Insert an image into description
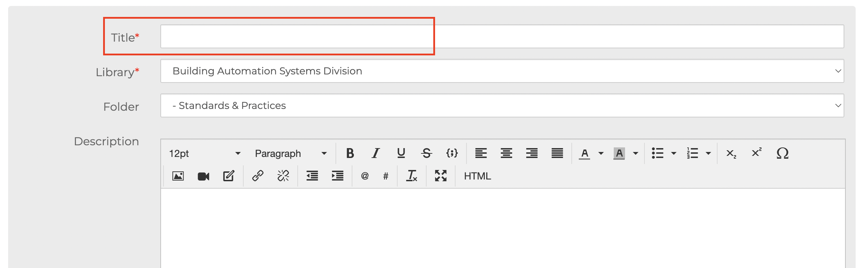This screenshot has height=268, width=868. [x=178, y=176]
